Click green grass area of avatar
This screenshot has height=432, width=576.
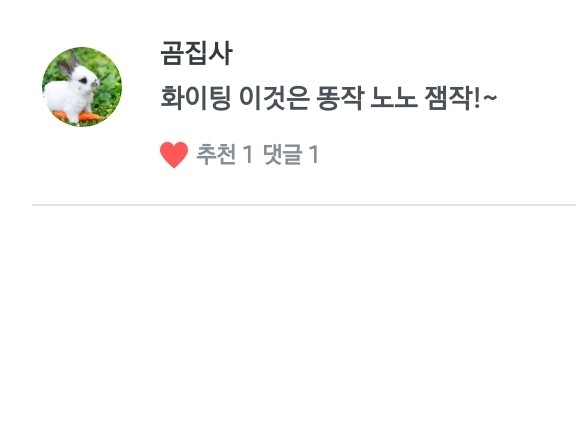pos(108,92)
